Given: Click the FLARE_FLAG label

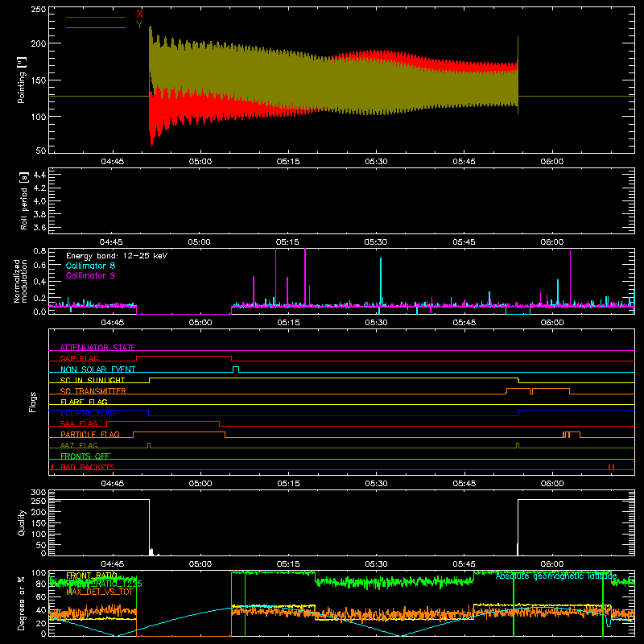Looking at the screenshot, I should [x=84, y=402].
